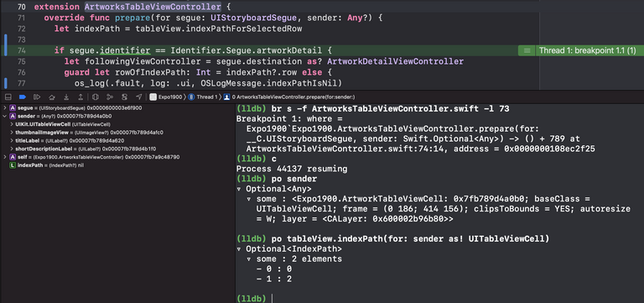Deactivate breakpoints with the blue breakpoint icon
This screenshot has height=303, width=644.
point(22,97)
